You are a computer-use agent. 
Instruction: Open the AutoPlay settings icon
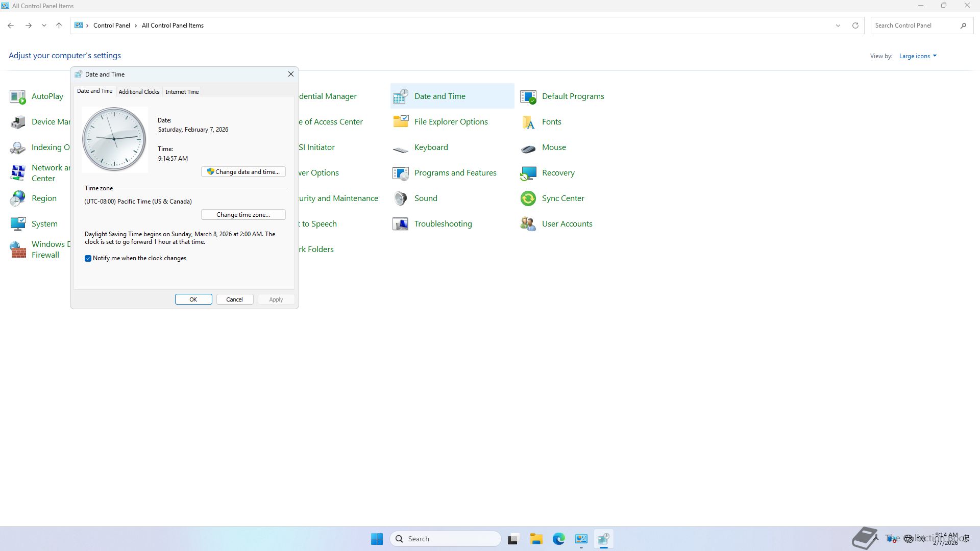tap(18, 96)
